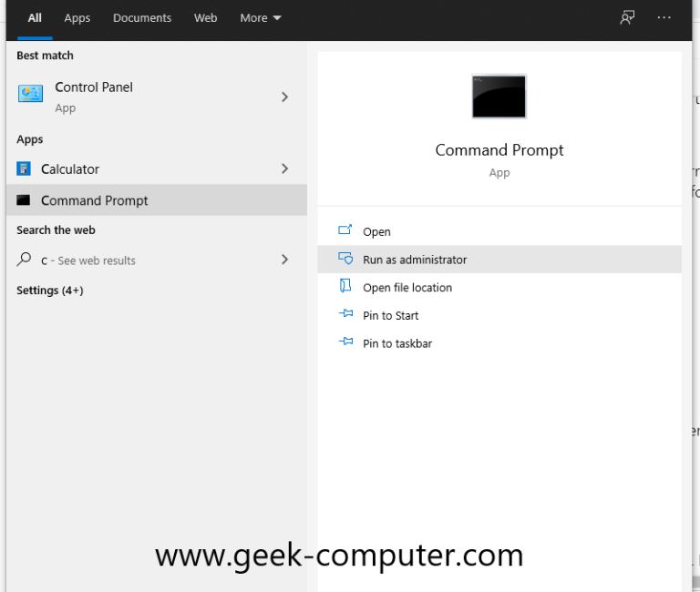Expand Calculator result with chevron arrow
The image size is (700, 592).
[284, 168]
